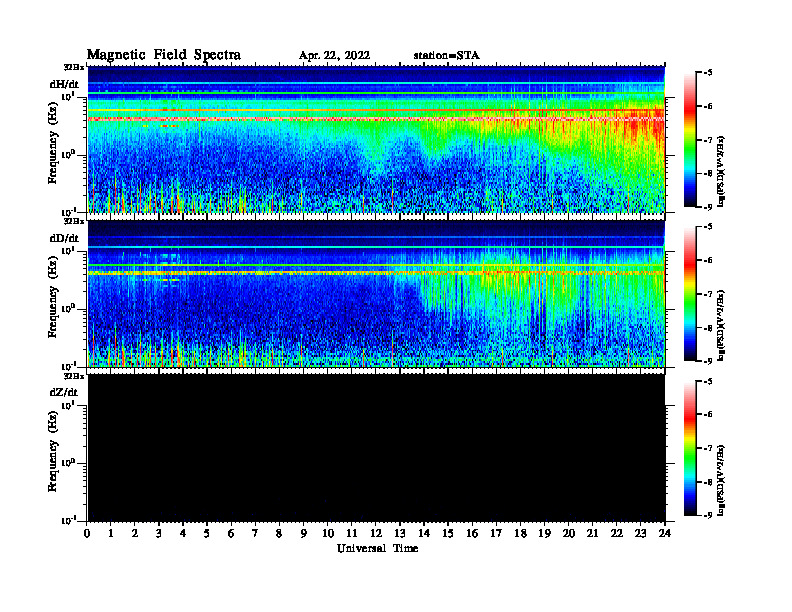
Task: Click hour 16 on the time axis
Action: 472,533
